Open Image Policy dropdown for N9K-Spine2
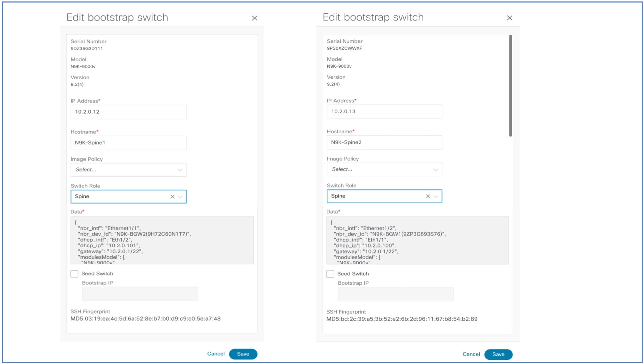Image resolution: width=644 pixels, height=364 pixels. click(384, 169)
